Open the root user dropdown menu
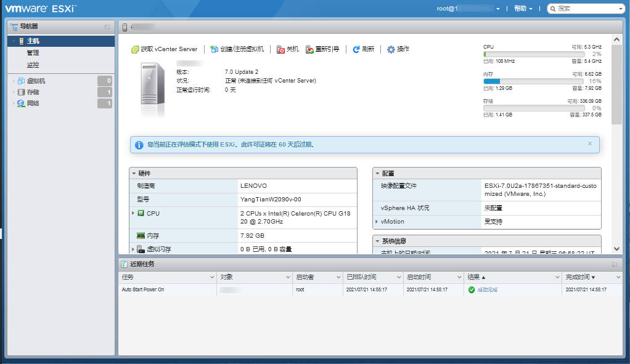 point(468,9)
